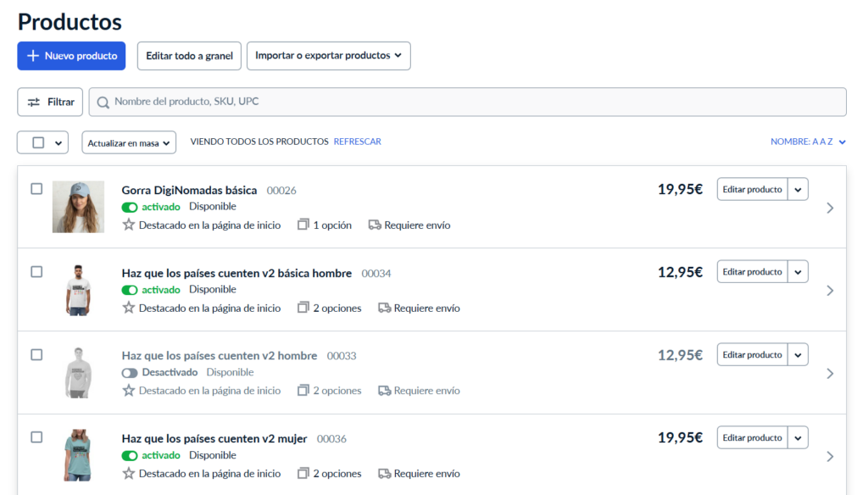Enable the Desactivado toggle for product 00033
The width and height of the screenshot is (868, 495).
pos(130,373)
